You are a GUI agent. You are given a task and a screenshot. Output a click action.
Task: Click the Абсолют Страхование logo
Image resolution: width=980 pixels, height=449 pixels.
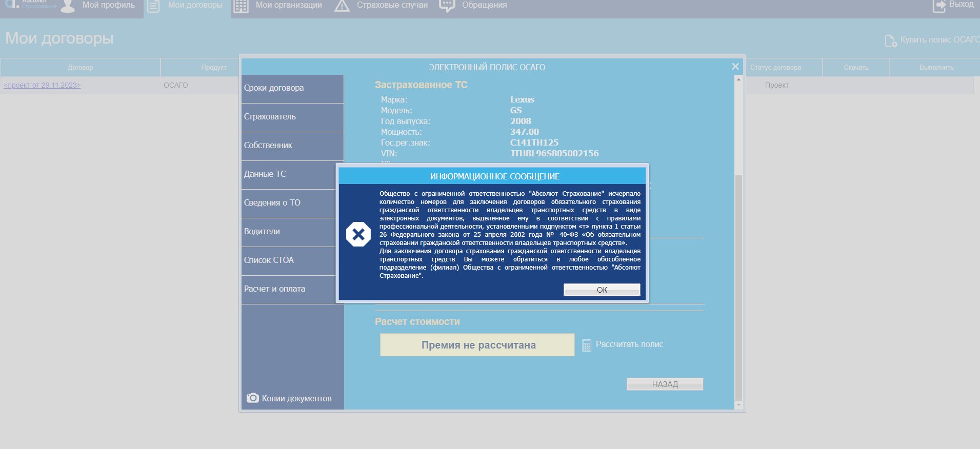[30, 4]
